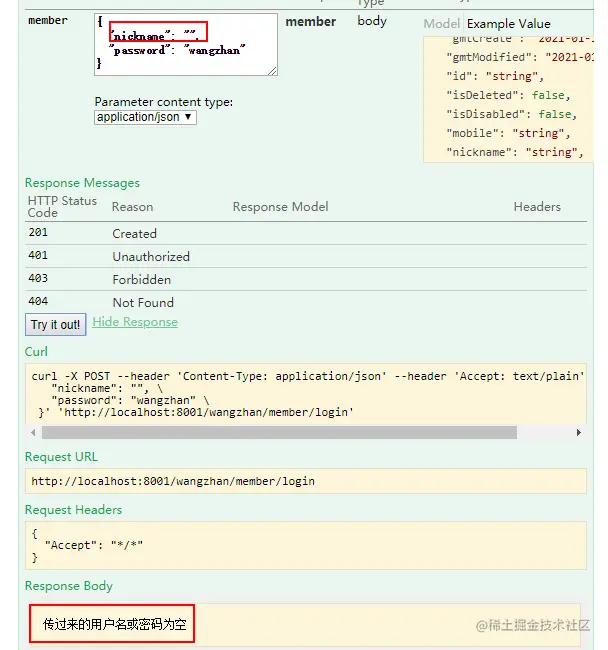Click the "mobile": "string" example line
This screenshot has height=650, width=608.
(508, 133)
